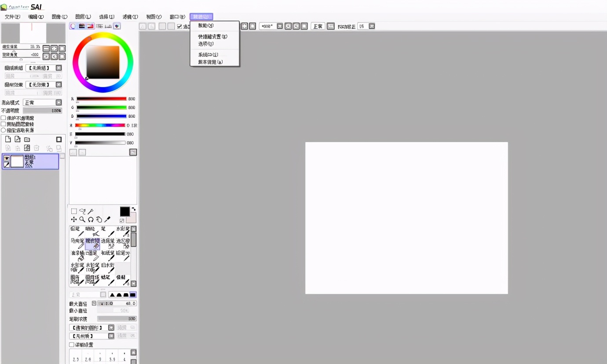Select the move tool
This screenshot has height=364, width=607.
tap(74, 219)
